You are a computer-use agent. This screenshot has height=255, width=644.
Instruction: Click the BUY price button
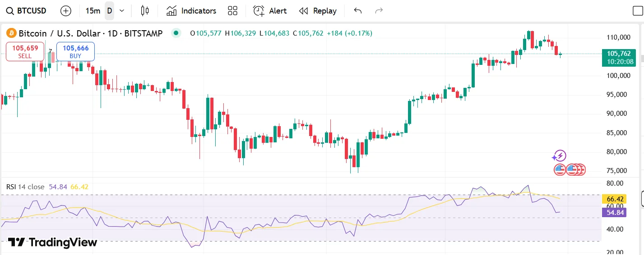(75, 51)
